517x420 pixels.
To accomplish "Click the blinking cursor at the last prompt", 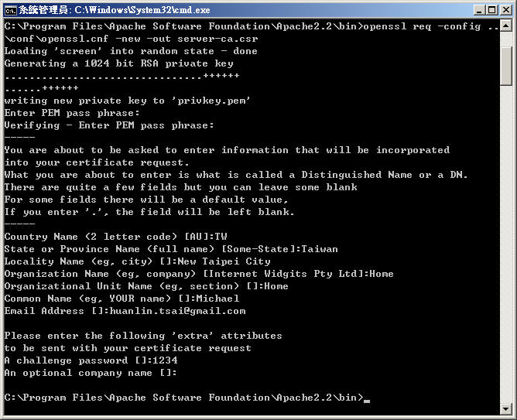I will [367, 398].
